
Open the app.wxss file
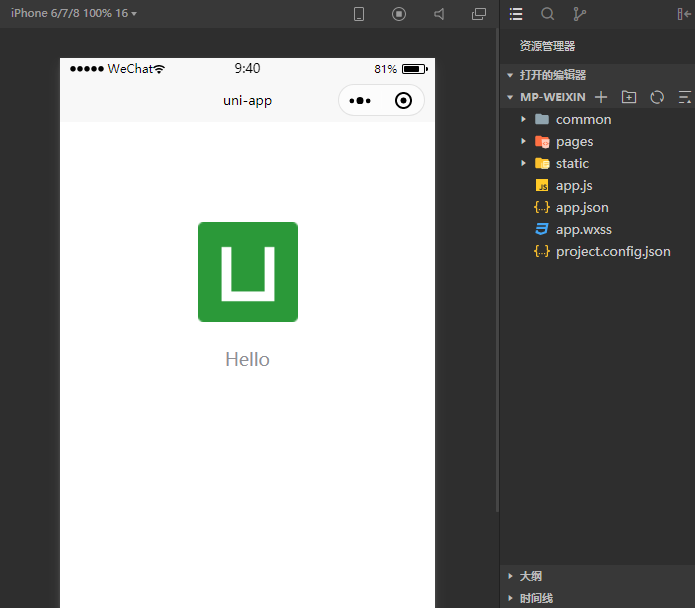(597, 230)
